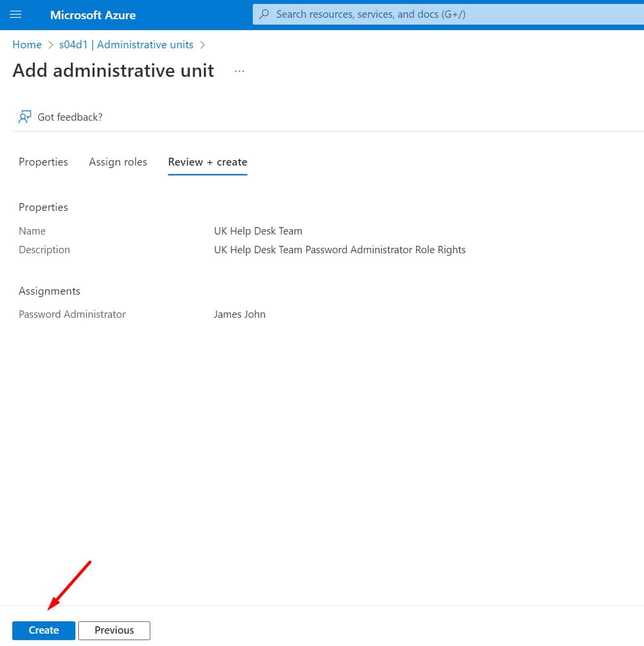The height and width of the screenshot is (646, 644).
Task: Click the Got feedback person icon
Action: click(25, 117)
